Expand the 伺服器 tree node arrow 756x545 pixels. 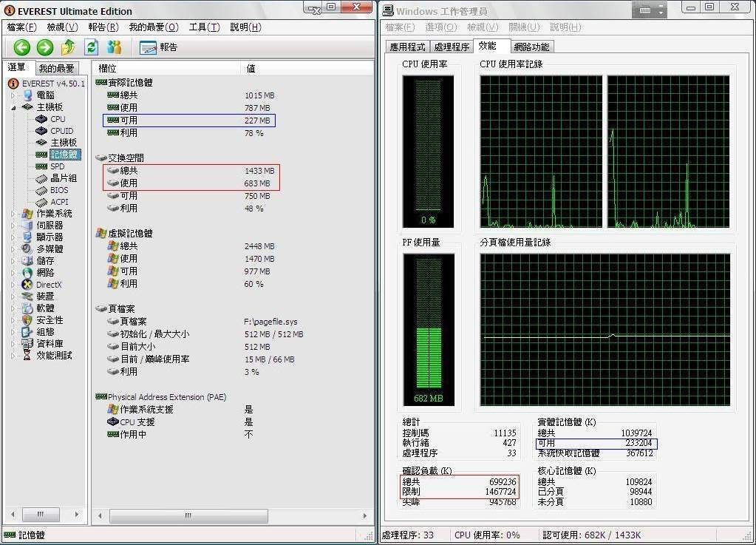click(x=13, y=226)
